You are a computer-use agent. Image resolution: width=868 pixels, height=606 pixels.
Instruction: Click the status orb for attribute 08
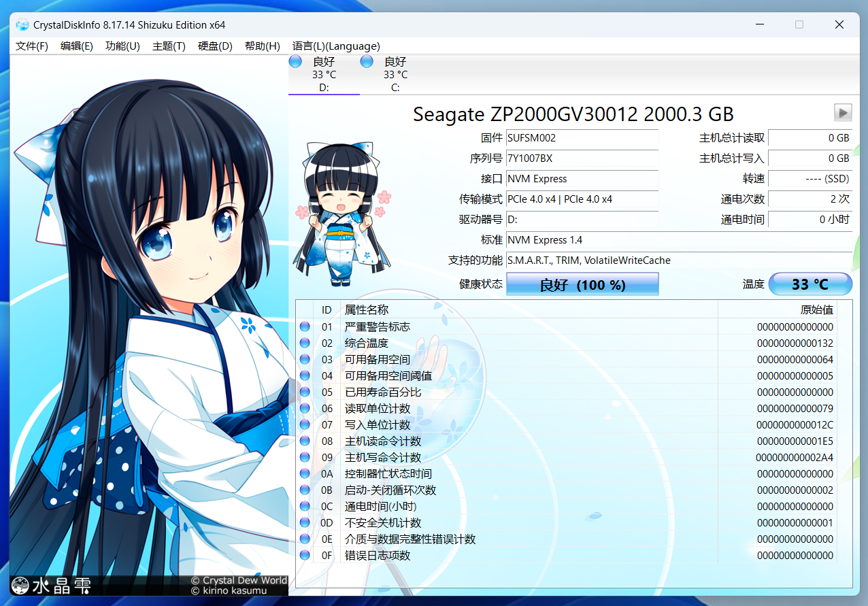coord(305,441)
